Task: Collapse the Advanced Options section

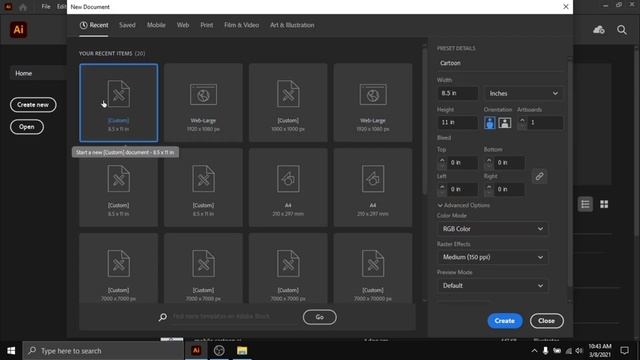Action: pos(464,205)
